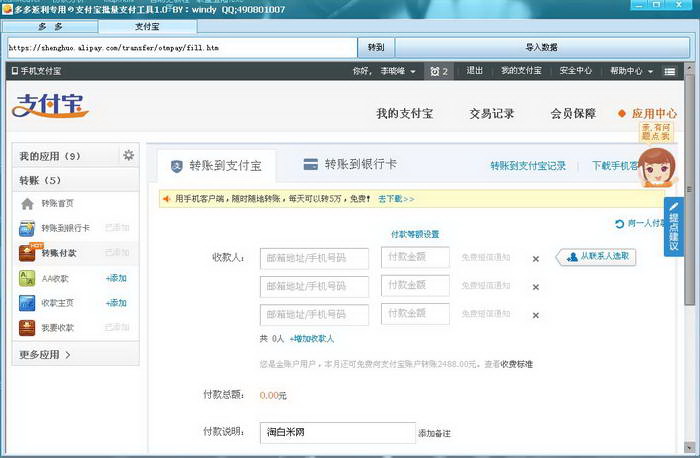The image size is (700, 458).
Task: Switch to the 多多 tab
Action: tap(50, 27)
